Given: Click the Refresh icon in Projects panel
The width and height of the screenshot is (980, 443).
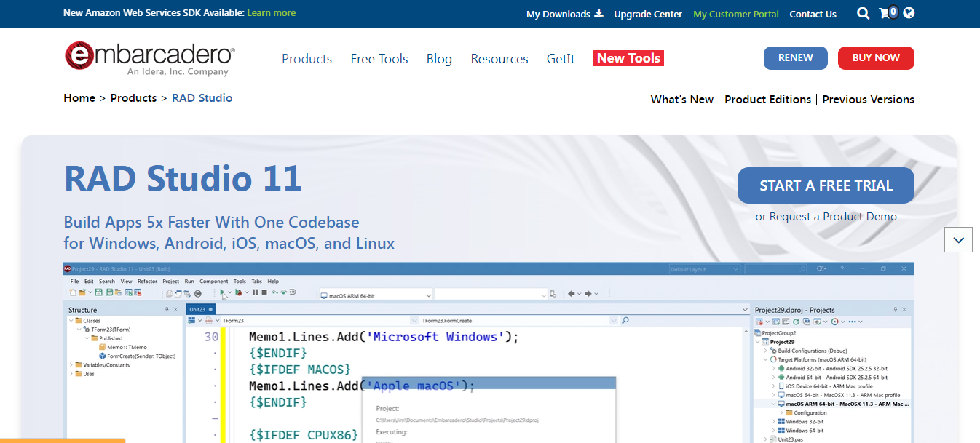Looking at the screenshot, I should point(796,322).
